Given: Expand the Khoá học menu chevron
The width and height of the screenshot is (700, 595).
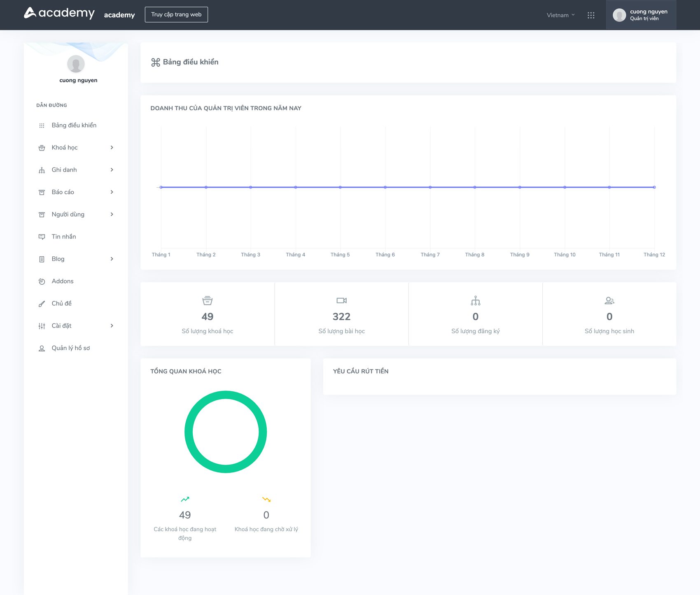Looking at the screenshot, I should point(112,147).
